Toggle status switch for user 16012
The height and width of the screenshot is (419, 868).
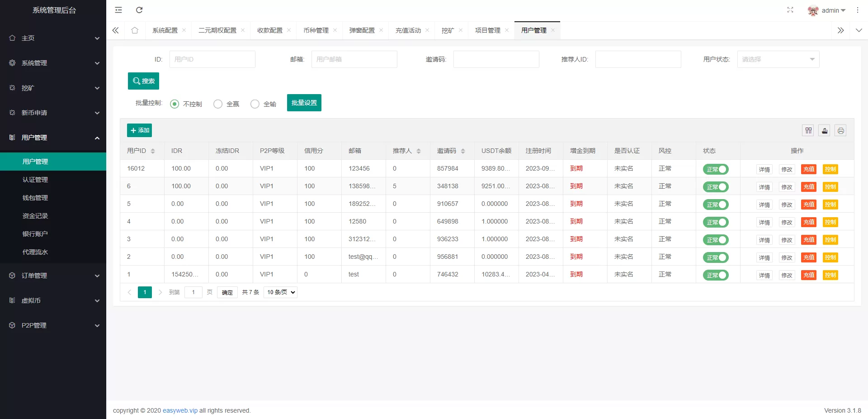pyautogui.click(x=716, y=169)
